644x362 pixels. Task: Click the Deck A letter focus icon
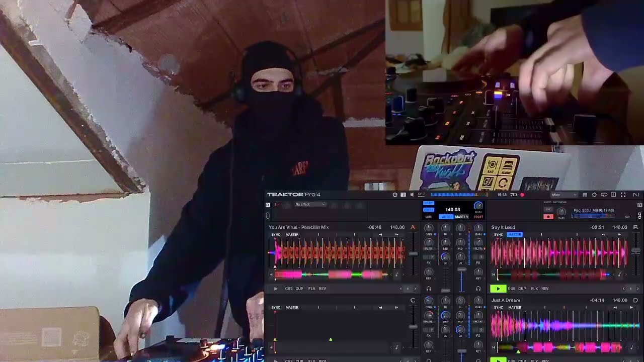click(x=413, y=227)
